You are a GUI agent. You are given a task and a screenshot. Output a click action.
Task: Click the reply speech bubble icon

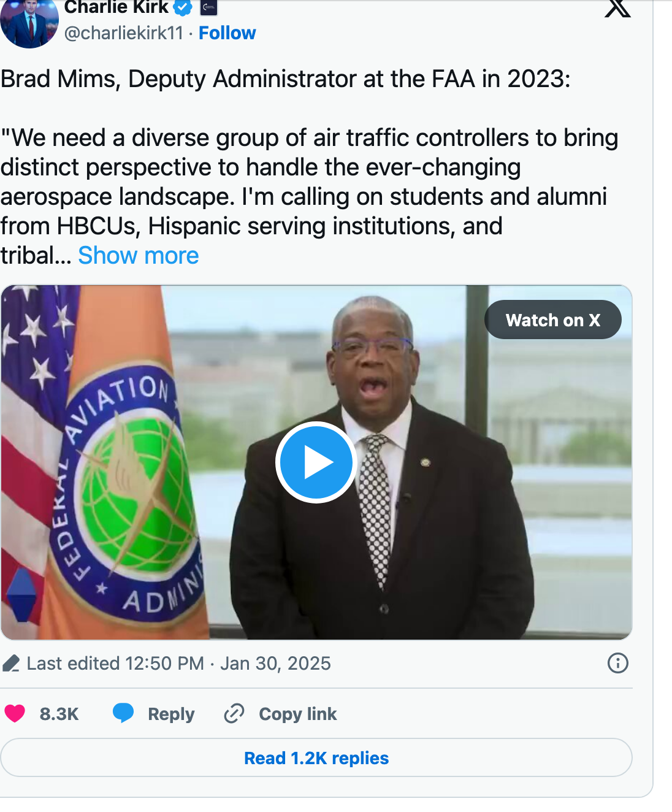pyautogui.click(x=123, y=713)
